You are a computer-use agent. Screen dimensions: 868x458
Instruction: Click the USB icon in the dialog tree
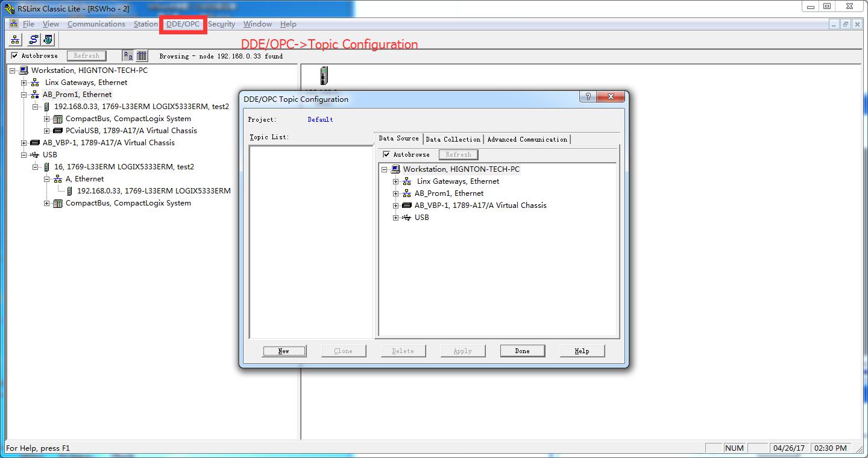[406, 218]
